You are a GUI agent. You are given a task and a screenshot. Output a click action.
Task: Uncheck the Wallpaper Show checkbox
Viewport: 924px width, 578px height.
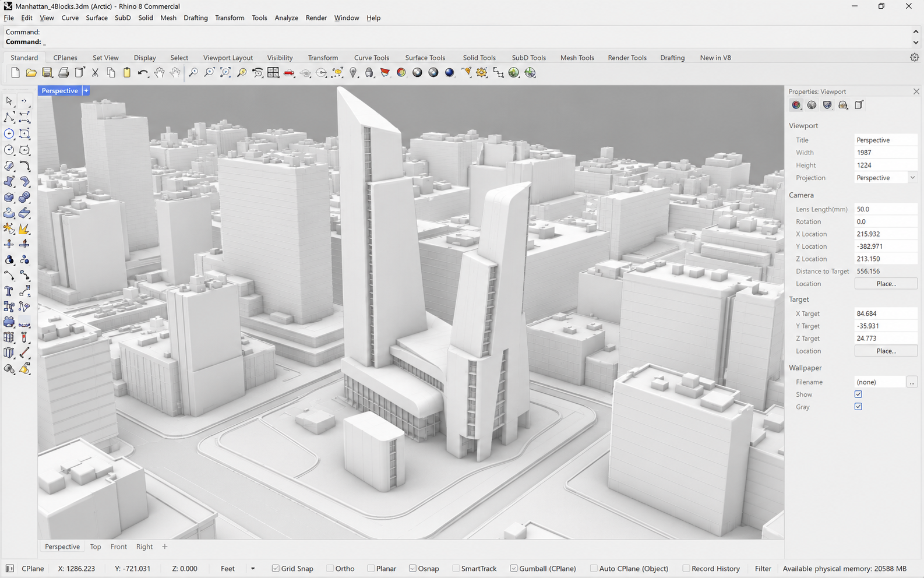[x=858, y=394]
